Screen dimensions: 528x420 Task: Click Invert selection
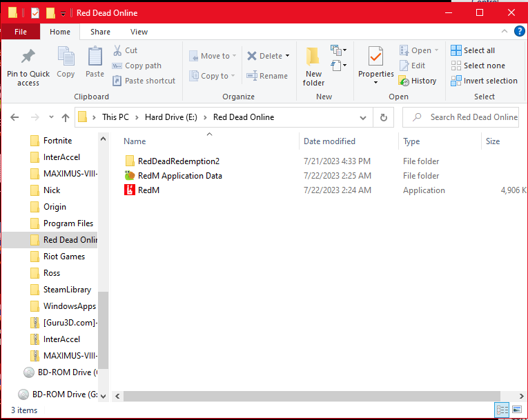click(485, 81)
